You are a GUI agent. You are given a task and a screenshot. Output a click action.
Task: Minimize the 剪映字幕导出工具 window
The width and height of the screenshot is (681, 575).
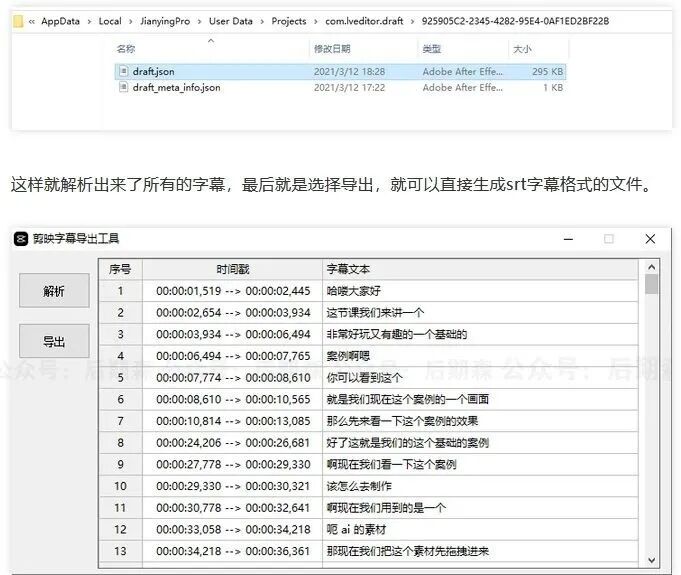pyautogui.click(x=569, y=239)
